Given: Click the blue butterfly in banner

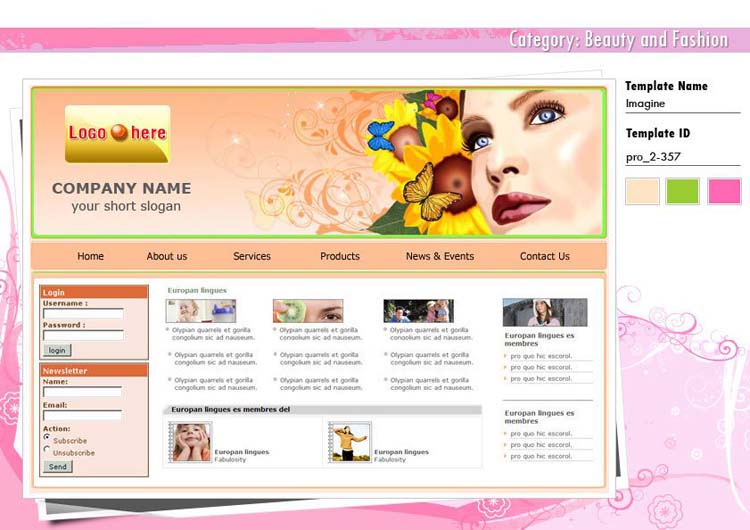Looking at the screenshot, I should [381, 136].
